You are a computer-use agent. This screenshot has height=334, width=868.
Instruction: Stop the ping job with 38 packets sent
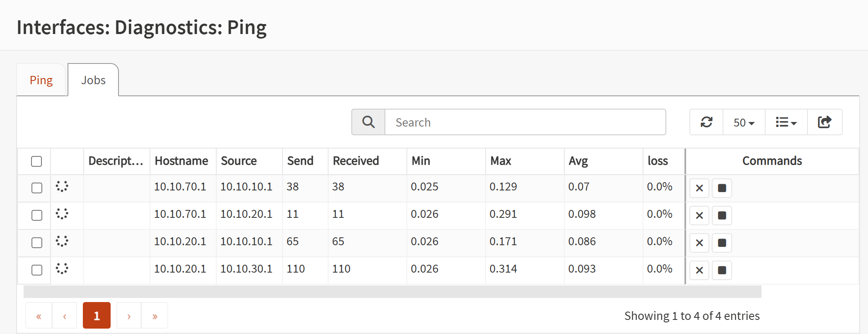point(722,188)
